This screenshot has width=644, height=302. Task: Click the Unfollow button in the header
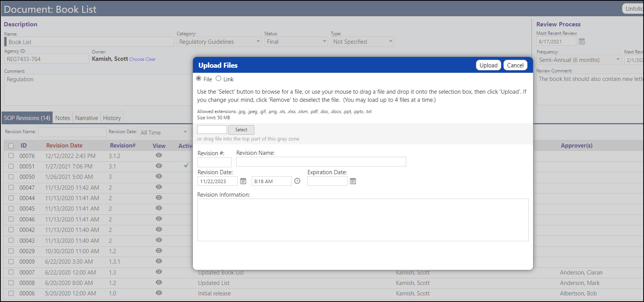[633, 9]
